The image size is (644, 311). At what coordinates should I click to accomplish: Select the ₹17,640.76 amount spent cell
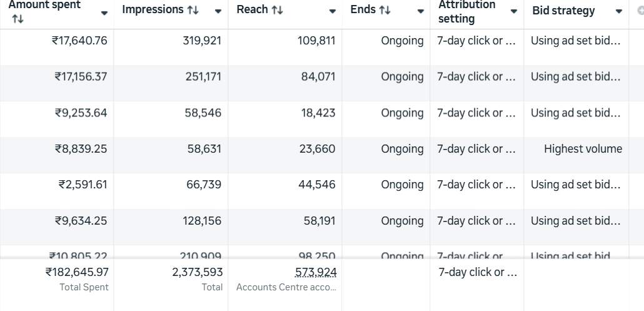click(79, 41)
